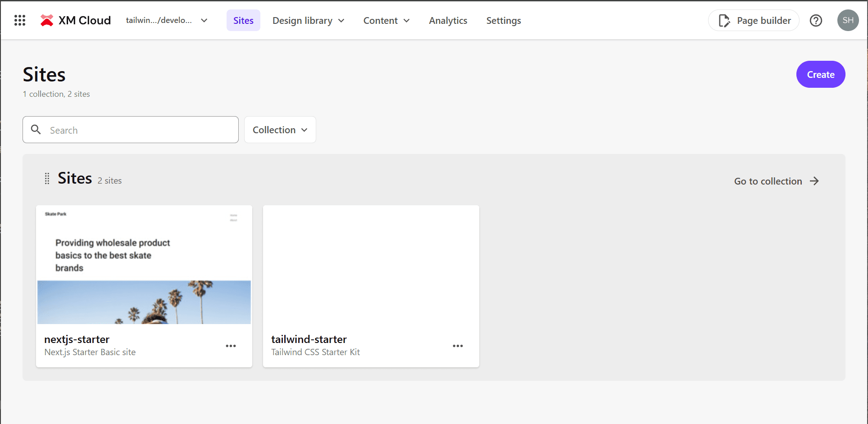Click the XM Cloud logo

[x=75, y=20]
